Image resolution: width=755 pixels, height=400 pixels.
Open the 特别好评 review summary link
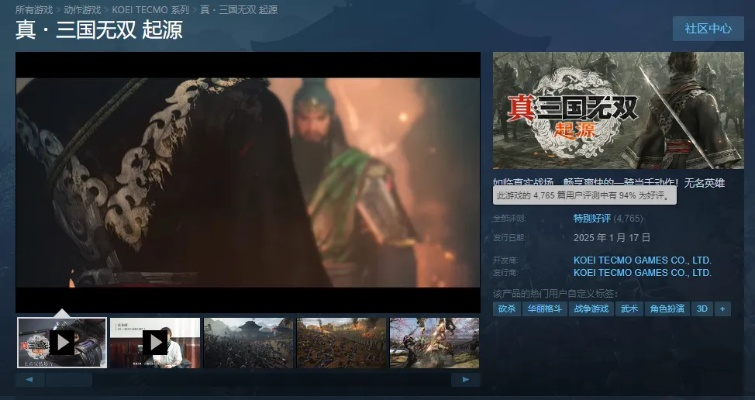592,219
